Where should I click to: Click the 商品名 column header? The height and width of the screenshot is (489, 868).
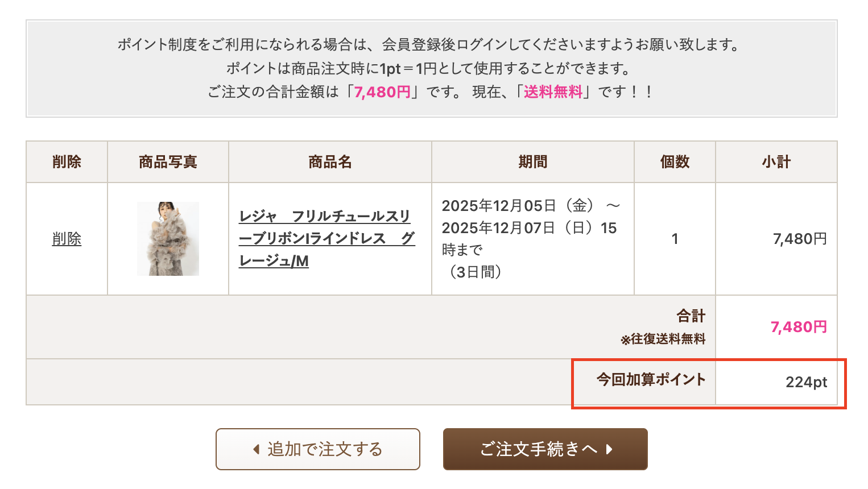tap(330, 162)
